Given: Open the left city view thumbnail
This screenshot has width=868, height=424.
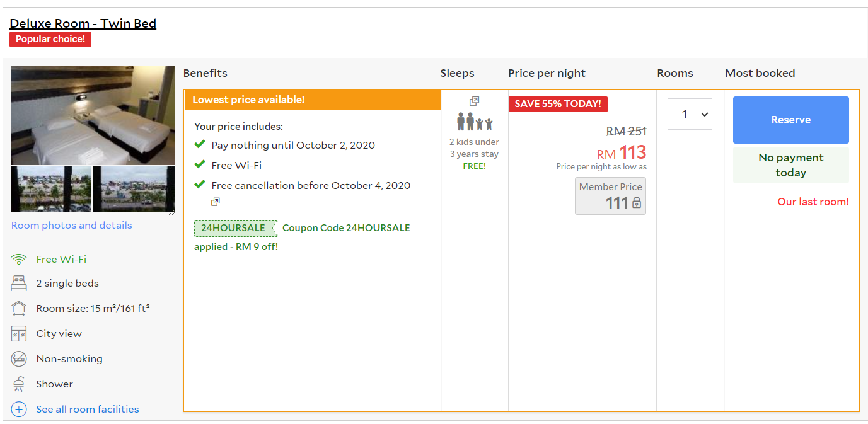Looking at the screenshot, I should [51, 189].
